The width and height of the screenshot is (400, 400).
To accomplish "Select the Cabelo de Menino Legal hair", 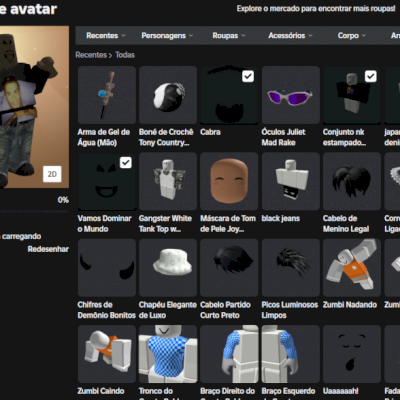I will (x=352, y=181).
